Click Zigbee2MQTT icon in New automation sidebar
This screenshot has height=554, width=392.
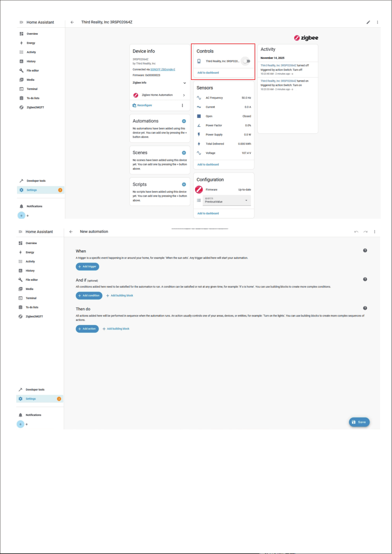point(20,317)
